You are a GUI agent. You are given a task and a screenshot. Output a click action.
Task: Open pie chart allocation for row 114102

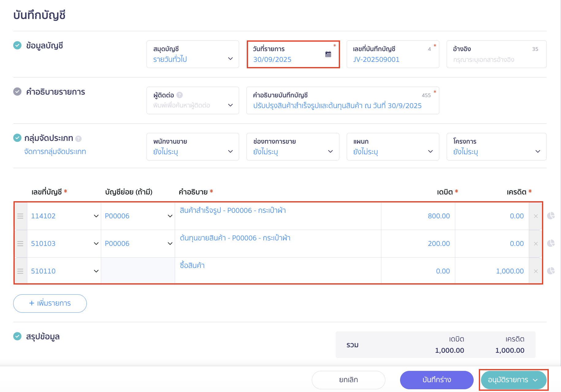pos(551,216)
